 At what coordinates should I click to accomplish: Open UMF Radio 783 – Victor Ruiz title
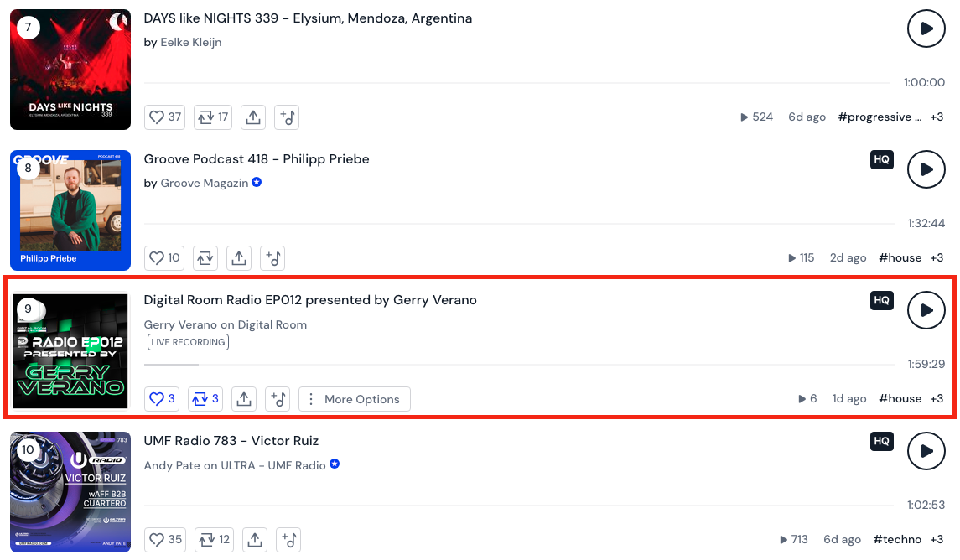[231, 441]
